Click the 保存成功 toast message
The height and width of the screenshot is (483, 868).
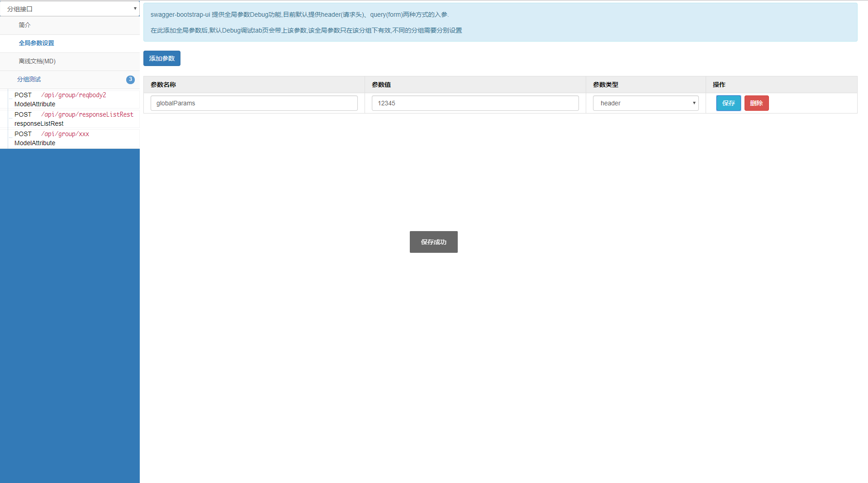(434, 242)
